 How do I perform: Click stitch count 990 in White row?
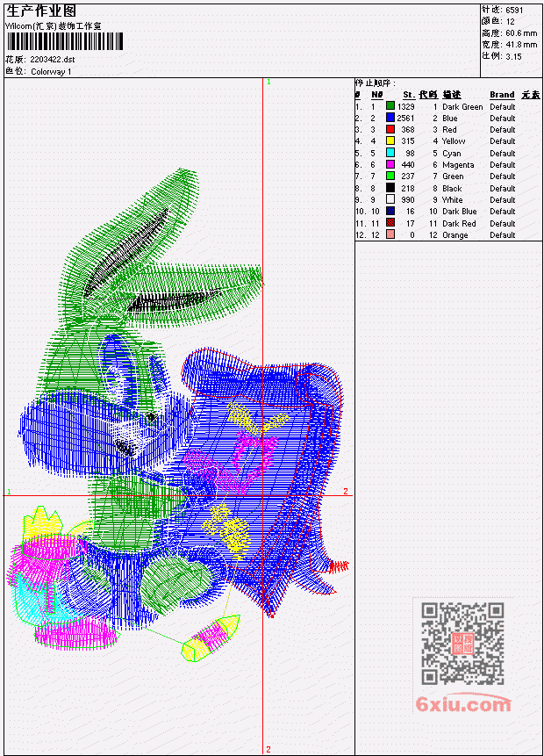(408, 199)
